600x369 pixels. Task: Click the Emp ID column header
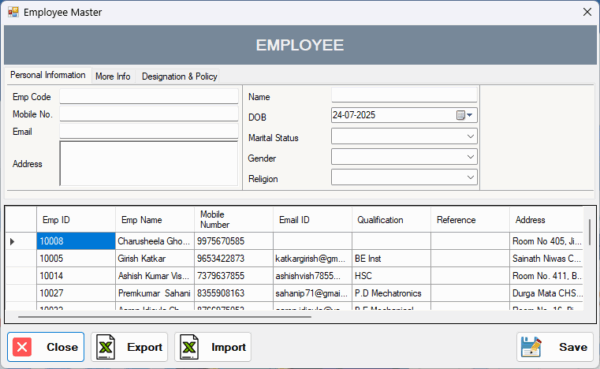coord(76,220)
